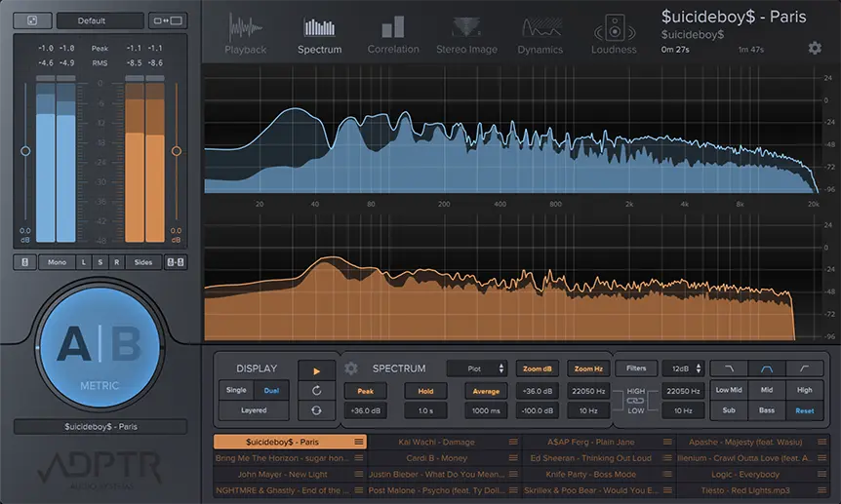This screenshot has height=504, width=841.
Task: Toggle the Average button
Action: (486, 392)
